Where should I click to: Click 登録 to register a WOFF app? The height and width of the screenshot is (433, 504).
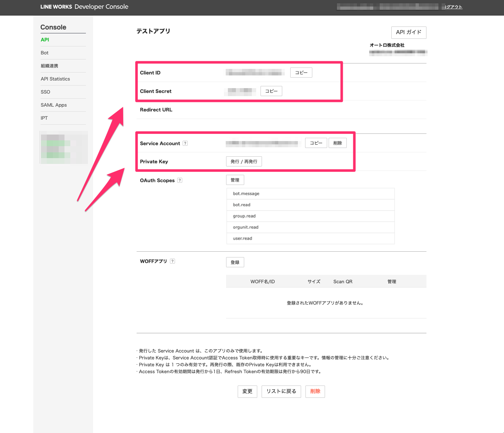[x=235, y=262]
